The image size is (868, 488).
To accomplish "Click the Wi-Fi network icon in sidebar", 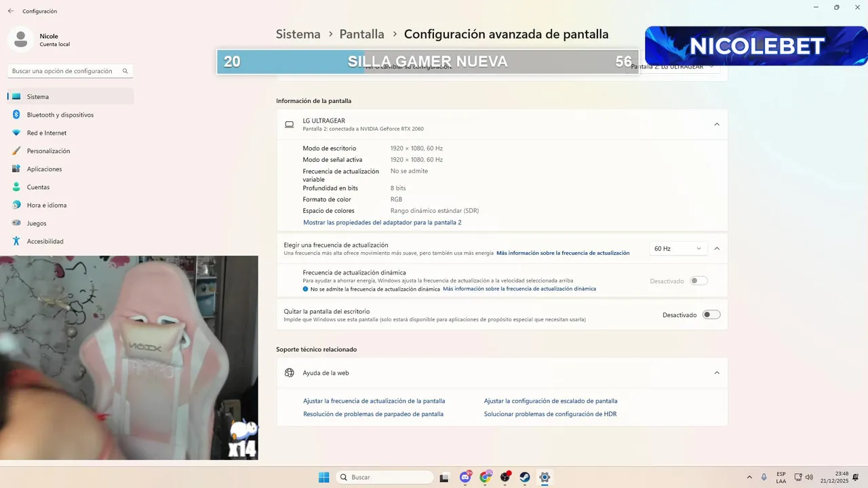I will (16, 133).
